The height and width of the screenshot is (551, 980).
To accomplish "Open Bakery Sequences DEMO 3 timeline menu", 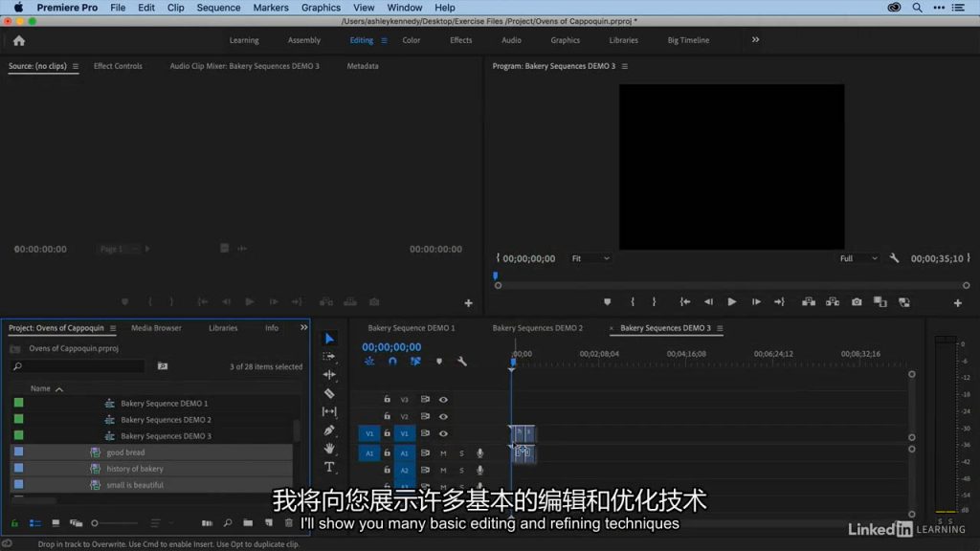I will coord(720,328).
